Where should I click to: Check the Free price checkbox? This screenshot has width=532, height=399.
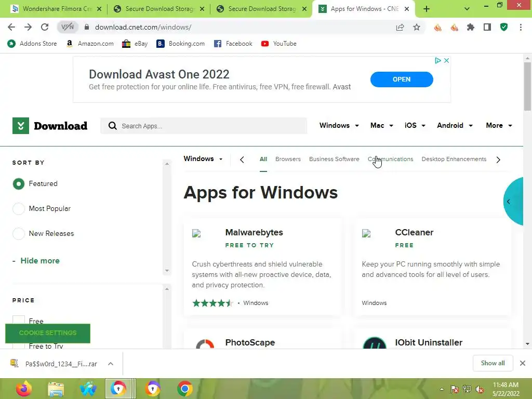point(19,320)
